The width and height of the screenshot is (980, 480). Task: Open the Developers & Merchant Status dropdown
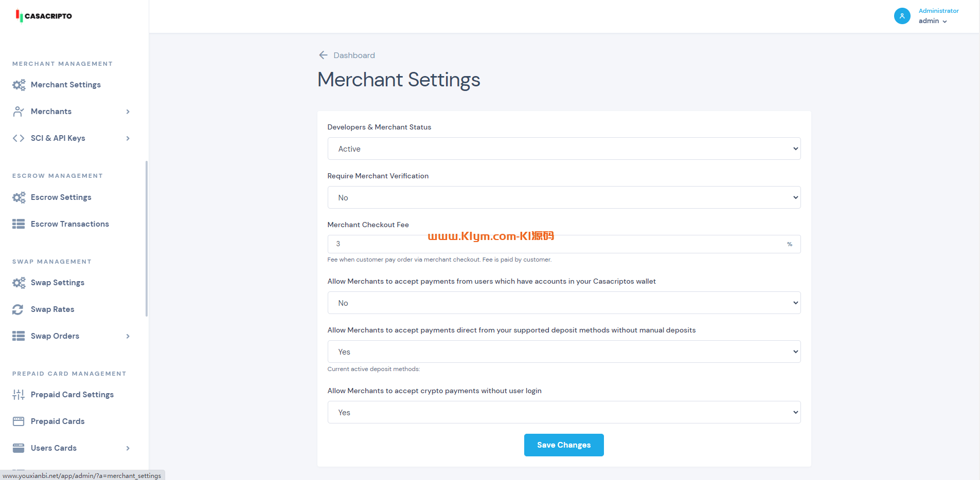564,149
